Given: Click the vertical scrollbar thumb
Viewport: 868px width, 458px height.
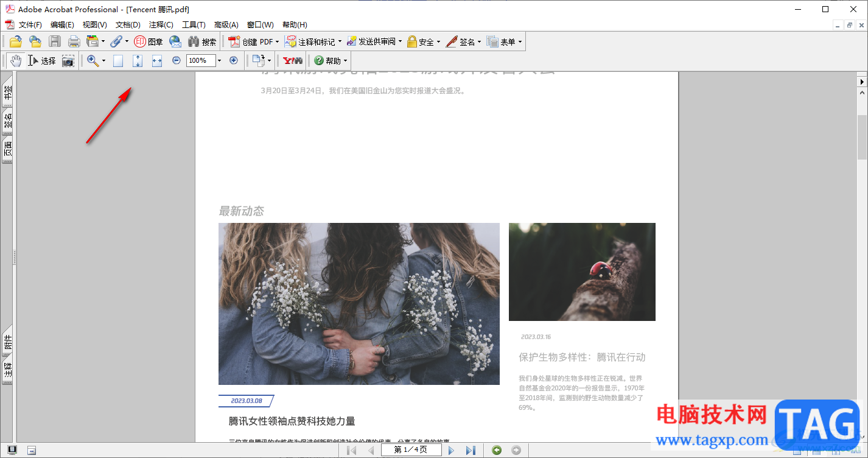Looking at the screenshot, I should [x=863, y=137].
